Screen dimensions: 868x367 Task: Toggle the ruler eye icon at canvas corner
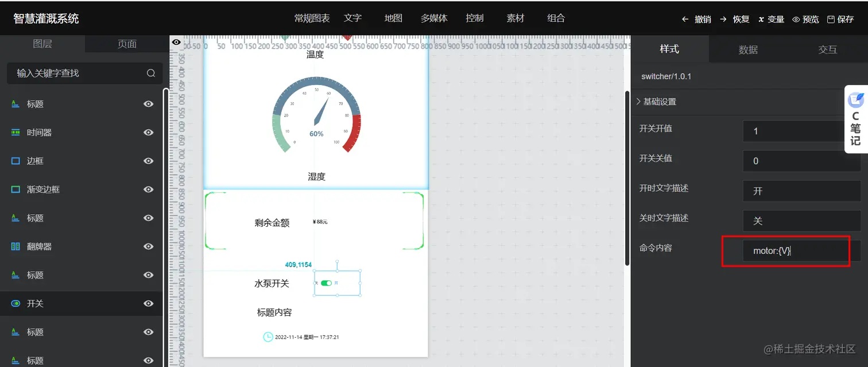(176, 43)
